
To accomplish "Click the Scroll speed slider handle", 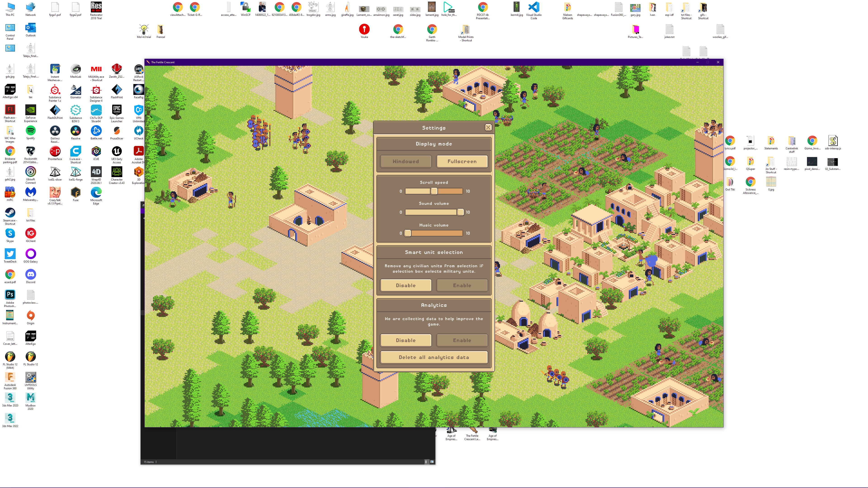I will pyautogui.click(x=434, y=191).
